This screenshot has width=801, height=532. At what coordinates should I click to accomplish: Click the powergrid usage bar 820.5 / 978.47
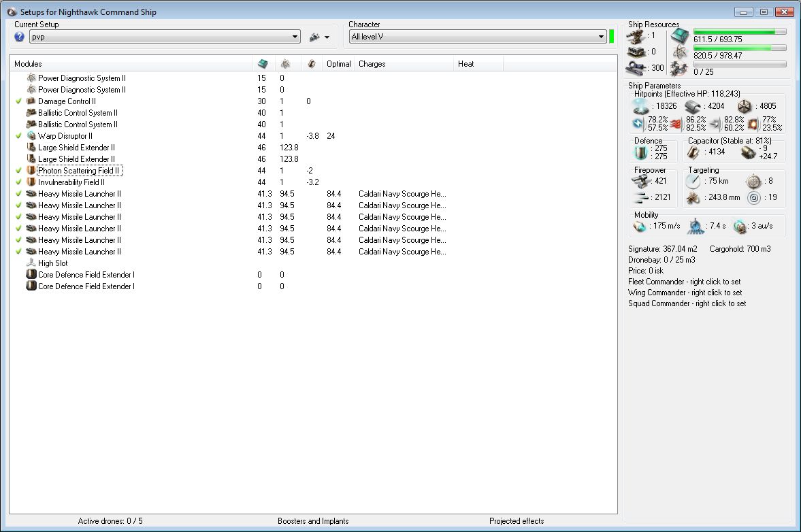pyautogui.click(x=740, y=48)
